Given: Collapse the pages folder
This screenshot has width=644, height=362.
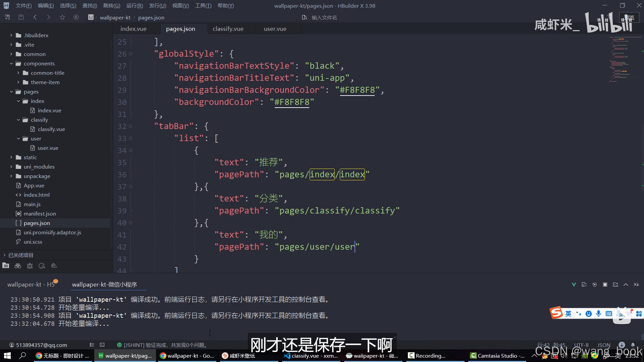Looking at the screenshot, I should (11, 92).
